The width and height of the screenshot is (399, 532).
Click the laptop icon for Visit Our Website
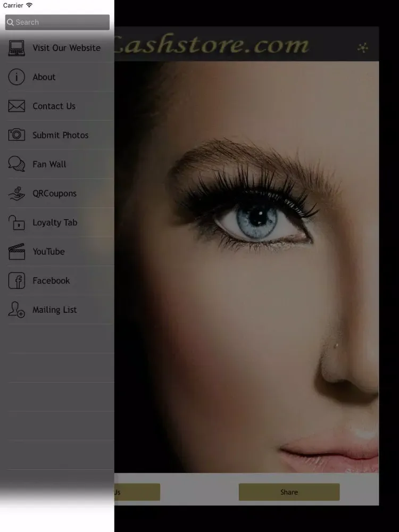pyautogui.click(x=16, y=48)
